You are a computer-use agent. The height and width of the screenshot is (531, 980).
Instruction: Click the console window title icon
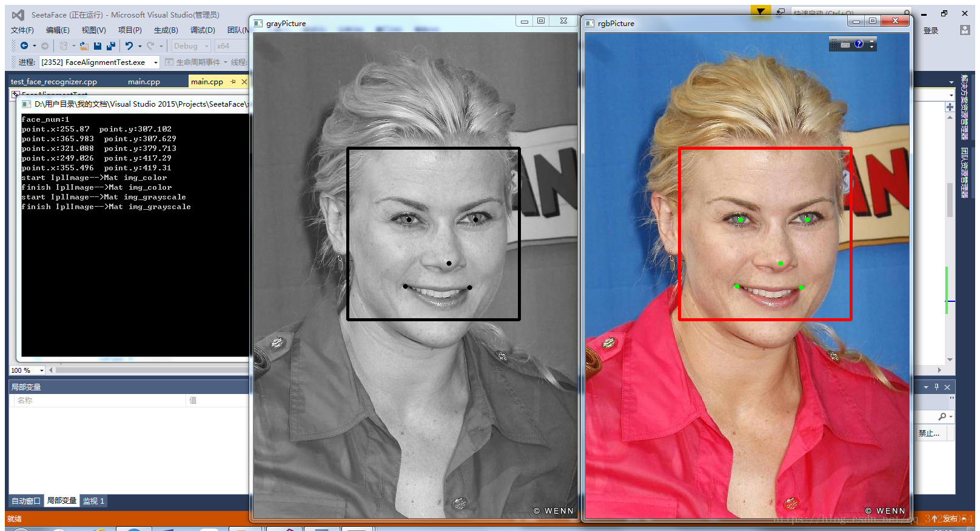point(27,104)
